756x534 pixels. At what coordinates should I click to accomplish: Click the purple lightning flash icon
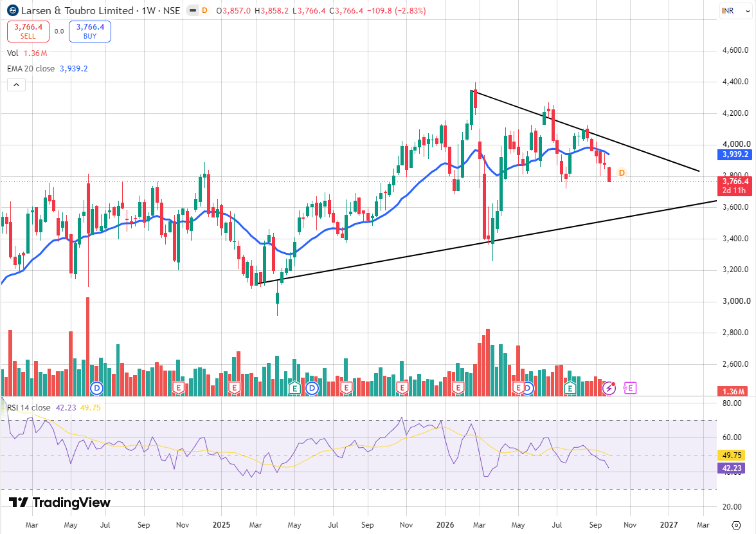(609, 388)
